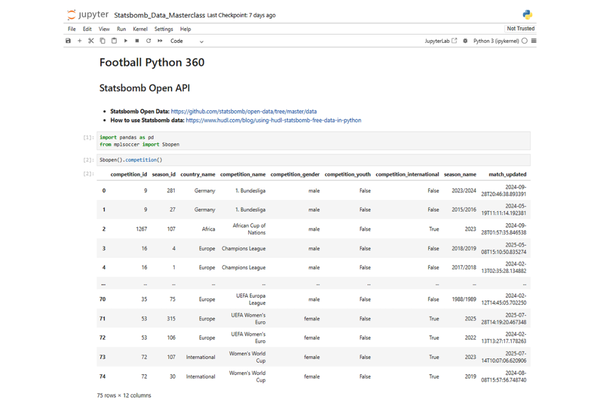Save the notebook with the floppy disk icon
Viewport: 600px width, 411px height.
pos(68,41)
